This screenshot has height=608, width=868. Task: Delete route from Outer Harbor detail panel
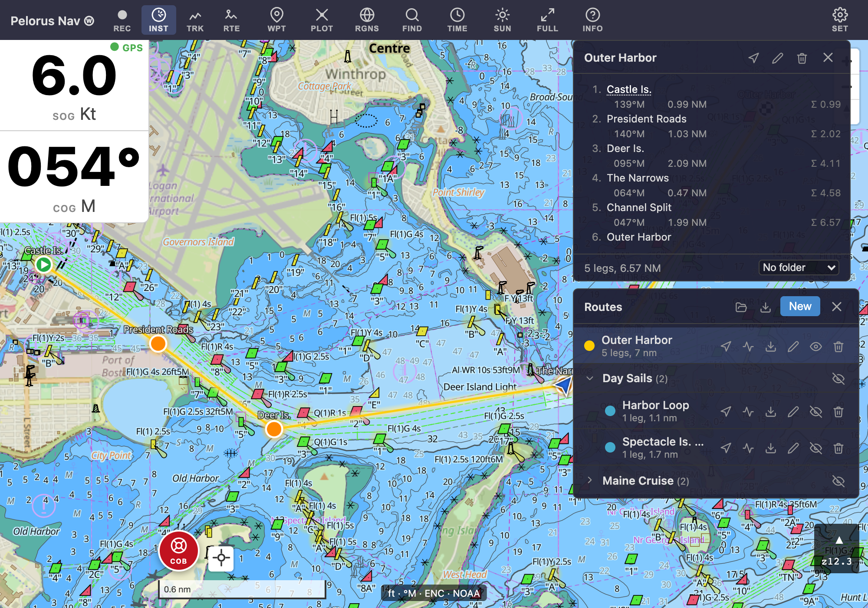pos(802,58)
